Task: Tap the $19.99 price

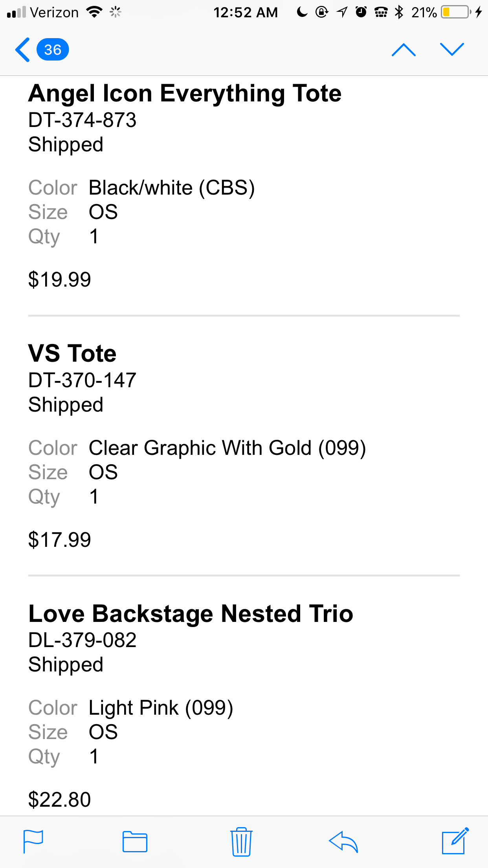Action: (x=59, y=280)
